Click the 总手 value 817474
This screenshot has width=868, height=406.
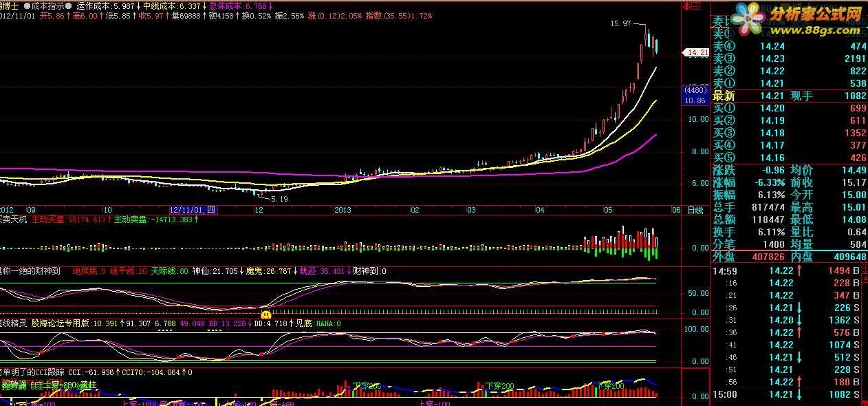click(x=768, y=207)
